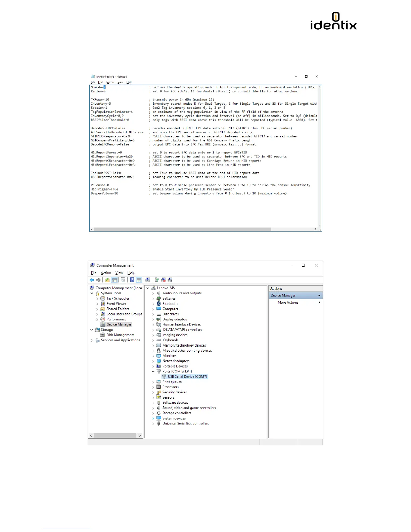This screenshot has width=411, height=532.
Task: Expand the Human Interface Devices category
Action: tap(153, 324)
